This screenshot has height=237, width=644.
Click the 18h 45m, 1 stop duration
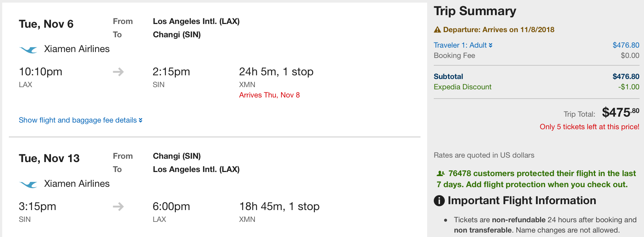279,206
